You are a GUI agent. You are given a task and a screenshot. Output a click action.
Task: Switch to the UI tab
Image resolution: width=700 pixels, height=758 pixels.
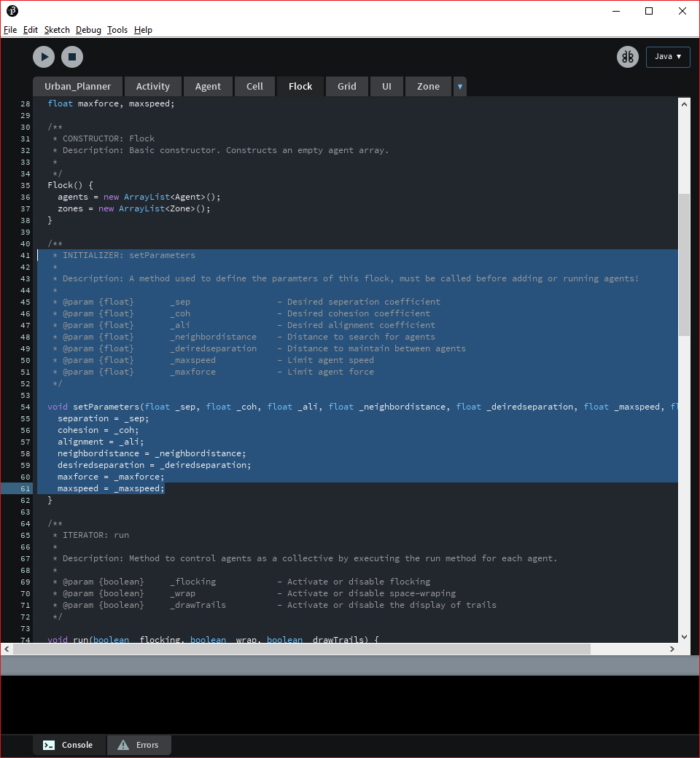coord(386,87)
